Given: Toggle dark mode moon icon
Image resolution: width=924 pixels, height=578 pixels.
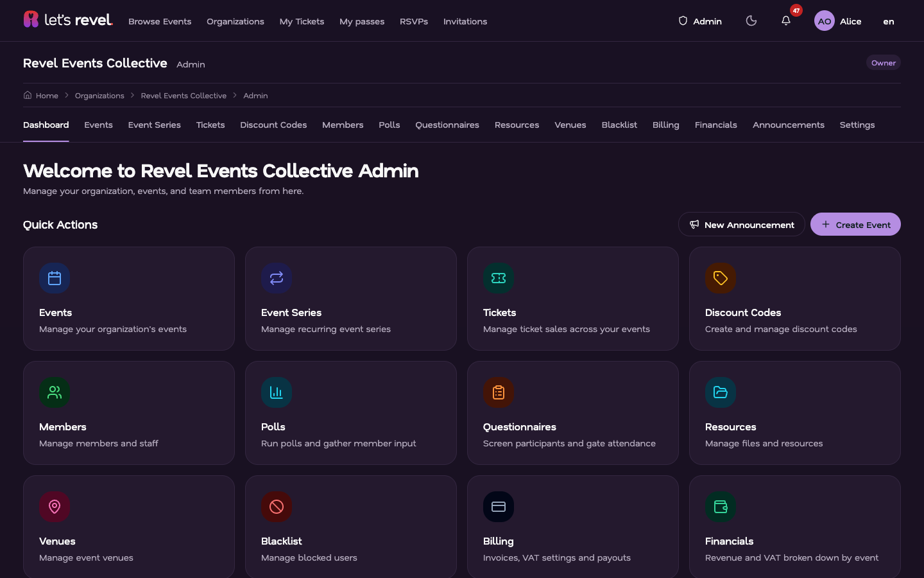Looking at the screenshot, I should pyautogui.click(x=751, y=21).
